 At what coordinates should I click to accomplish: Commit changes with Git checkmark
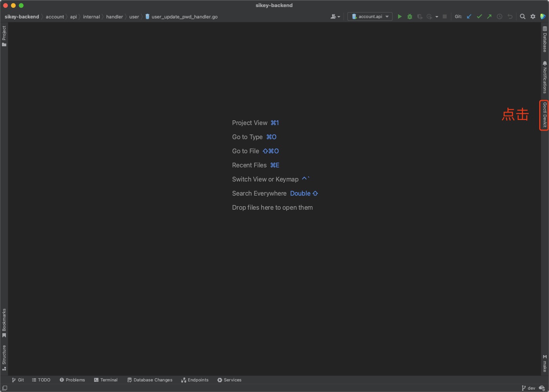tap(479, 16)
